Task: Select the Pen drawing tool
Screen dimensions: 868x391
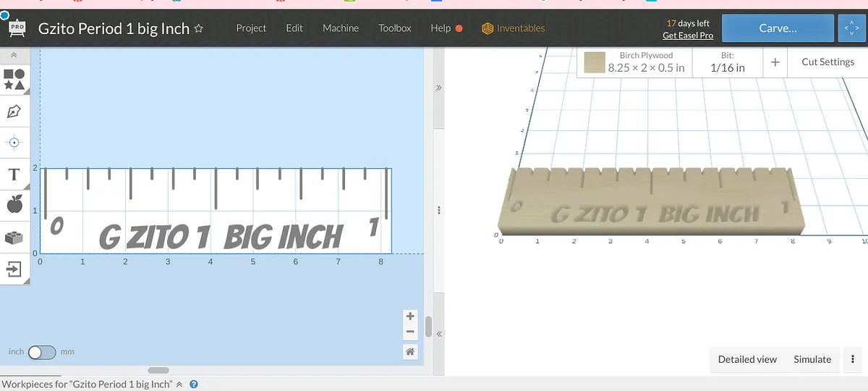Action: pos(14,112)
